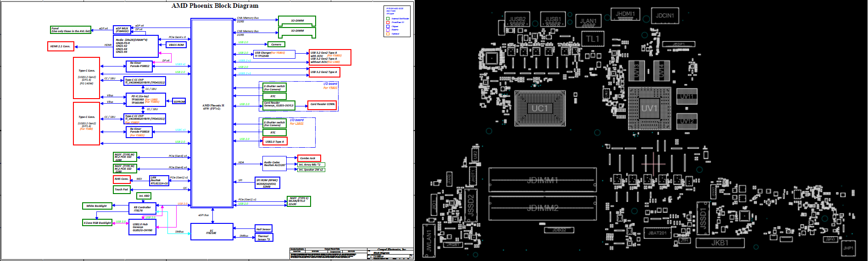The image size is (868, 261).
Task: Click the JDCIN1 power jack on the board view
Action: [665, 16]
